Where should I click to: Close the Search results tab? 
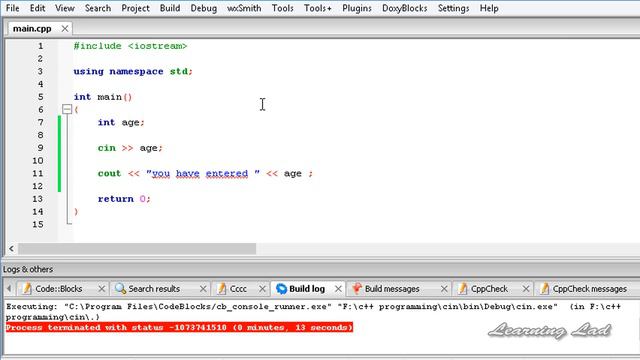[x=203, y=289]
